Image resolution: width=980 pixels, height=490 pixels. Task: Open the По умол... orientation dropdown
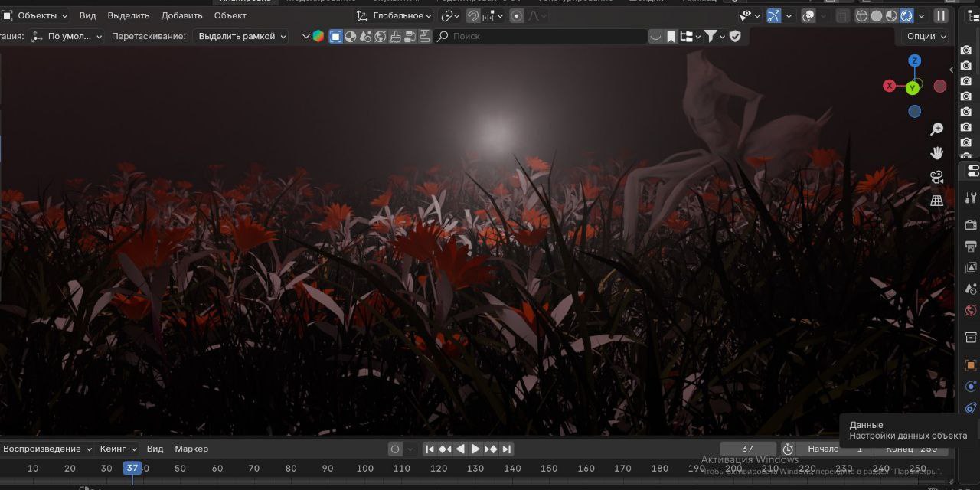[x=67, y=36]
